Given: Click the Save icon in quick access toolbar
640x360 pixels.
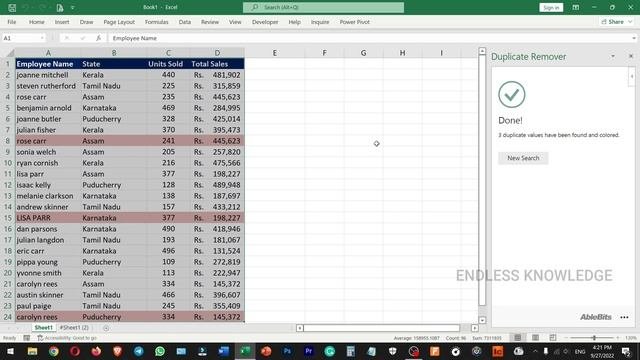Looking at the screenshot, I should pos(12,7).
